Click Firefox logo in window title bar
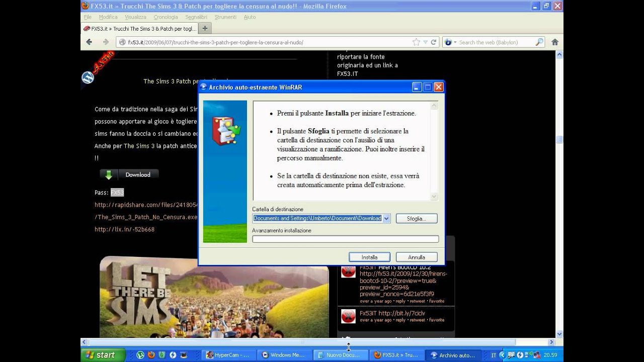 (86, 6)
